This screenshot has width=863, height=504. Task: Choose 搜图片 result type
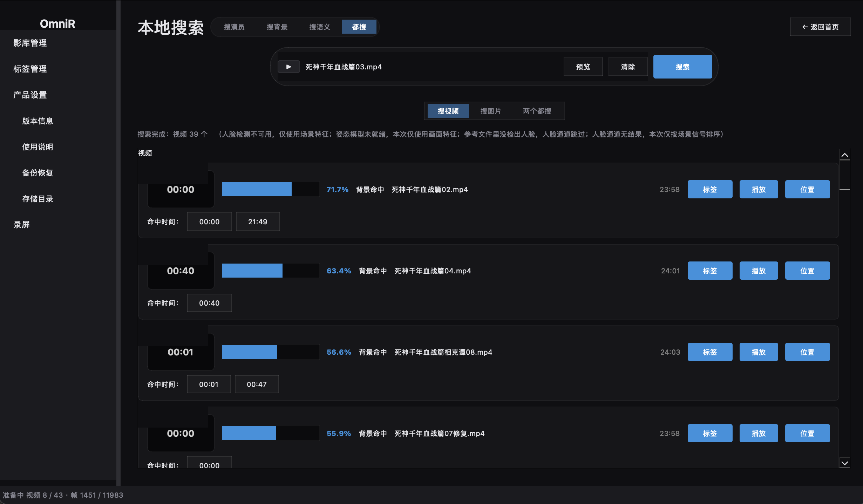(x=491, y=111)
